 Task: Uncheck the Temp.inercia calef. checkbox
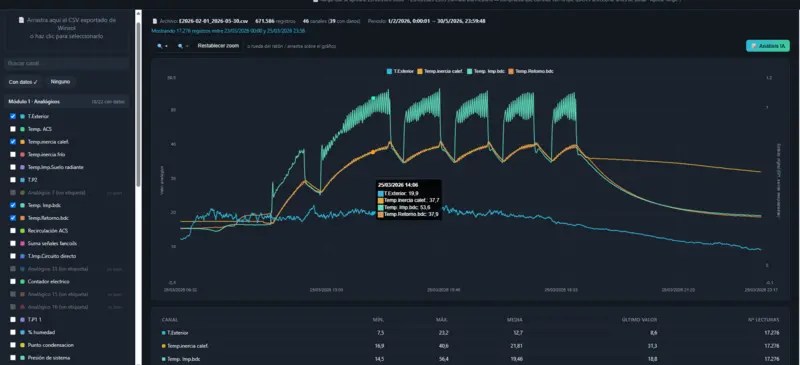pos(13,142)
